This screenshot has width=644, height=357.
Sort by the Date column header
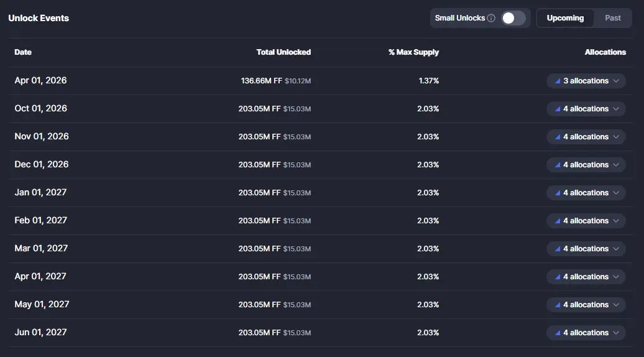click(x=23, y=52)
